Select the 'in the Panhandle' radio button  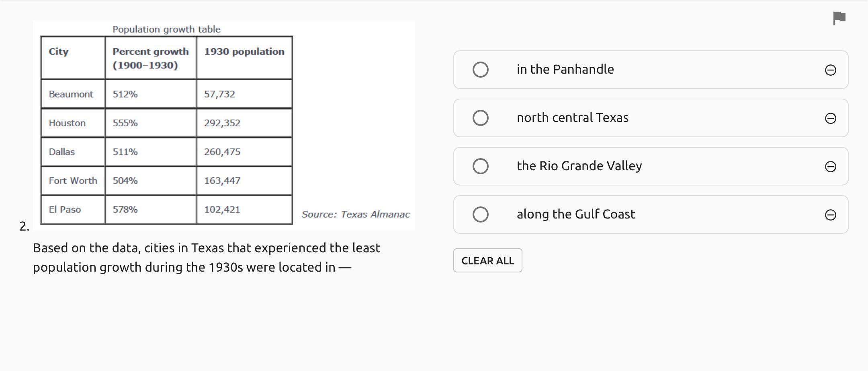pyautogui.click(x=480, y=70)
